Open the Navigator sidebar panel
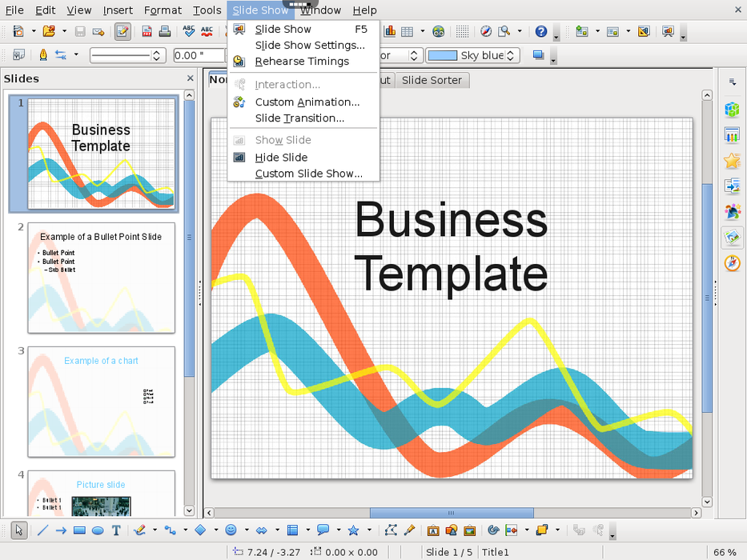This screenshot has width=747, height=560. [732, 263]
